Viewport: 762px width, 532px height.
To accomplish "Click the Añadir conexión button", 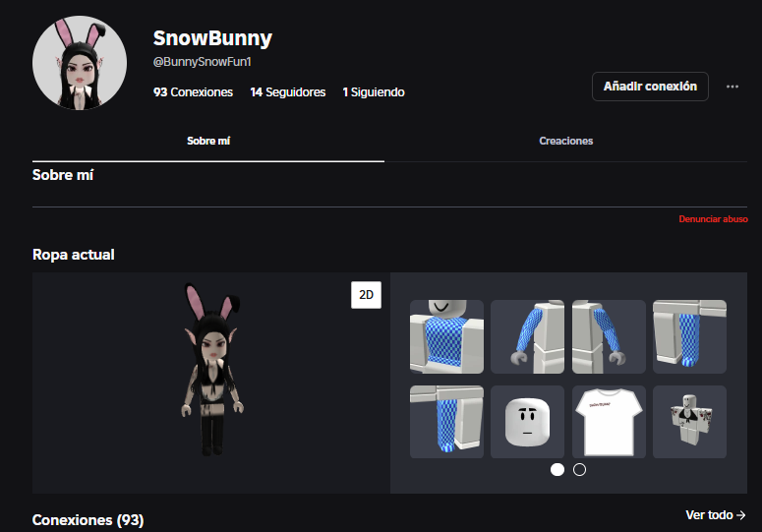I will pyautogui.click(x=650, y=87).
